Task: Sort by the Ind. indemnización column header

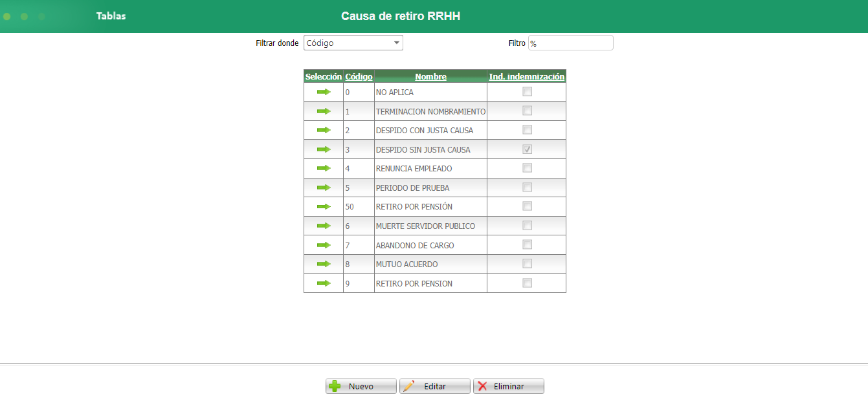Action: point(526,76)
